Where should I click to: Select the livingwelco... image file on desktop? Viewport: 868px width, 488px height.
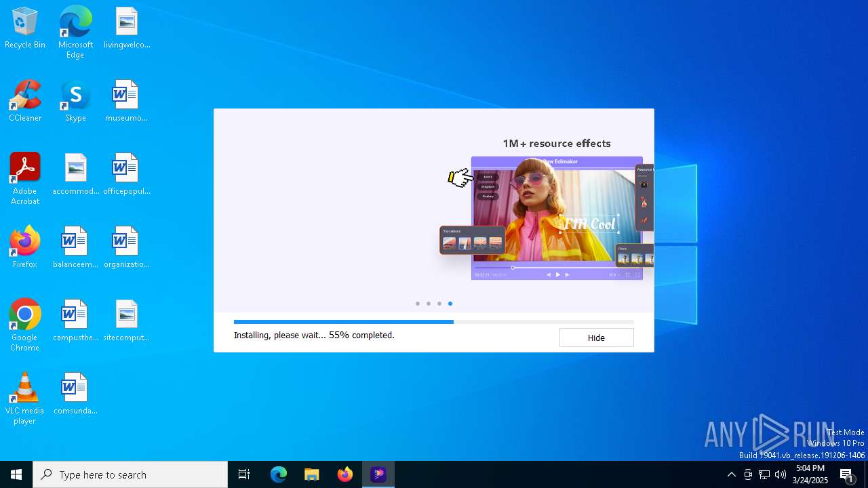[127, 28]
